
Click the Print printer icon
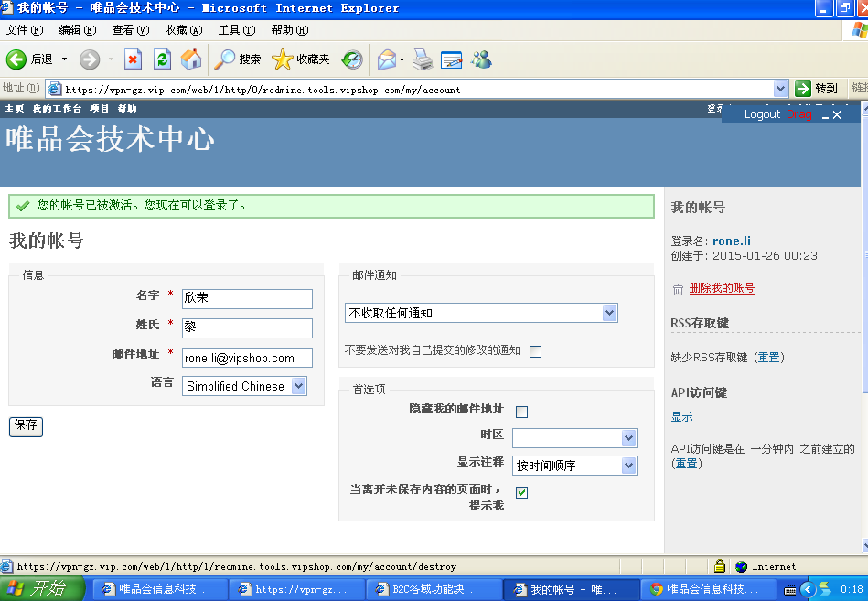[423, 59]
